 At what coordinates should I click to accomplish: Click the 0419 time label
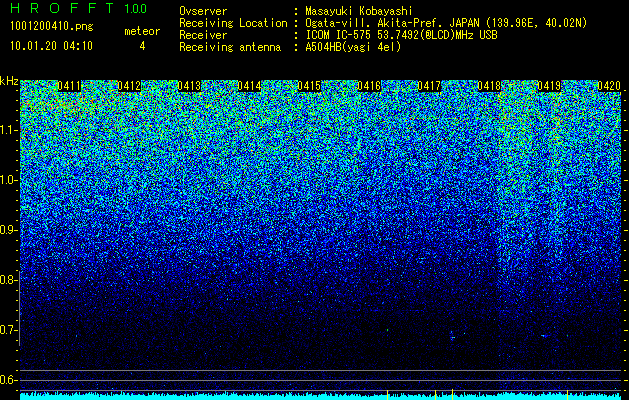[x=549, y=86]
